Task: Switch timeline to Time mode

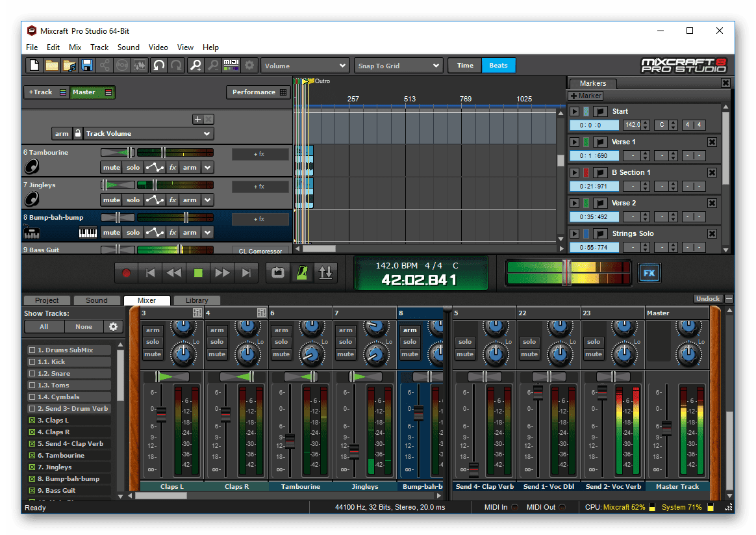Action: 465,66
